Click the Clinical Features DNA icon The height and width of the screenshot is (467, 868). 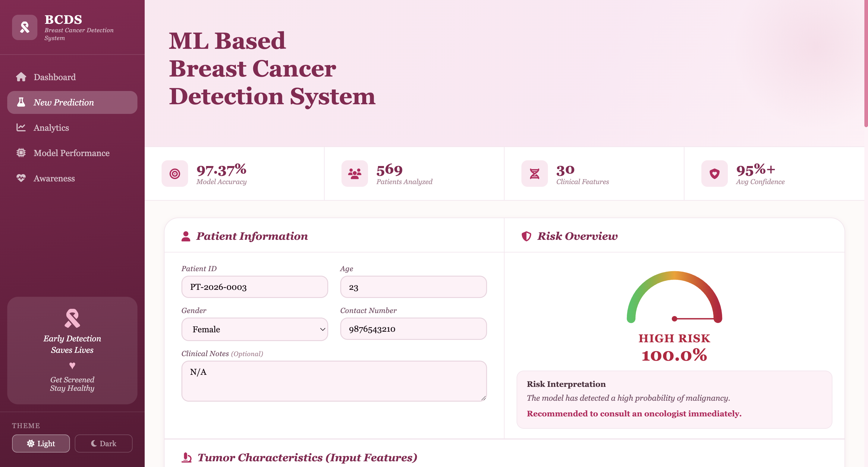pyautogui.click(x=534, y=174)
